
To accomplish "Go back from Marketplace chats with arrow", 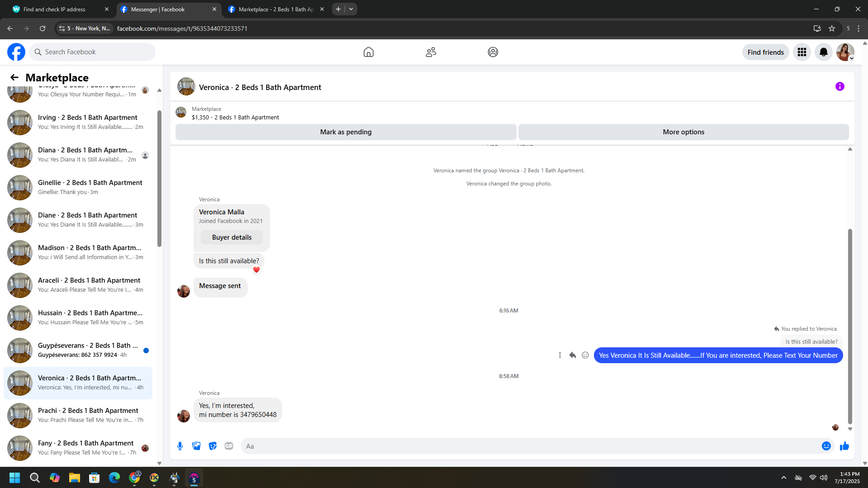I will tap(14, 77).
